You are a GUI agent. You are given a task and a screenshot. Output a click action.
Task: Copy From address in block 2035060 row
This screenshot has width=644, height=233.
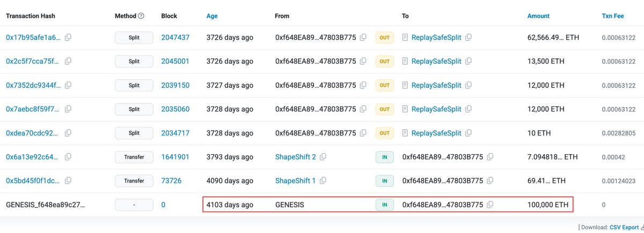363,109
